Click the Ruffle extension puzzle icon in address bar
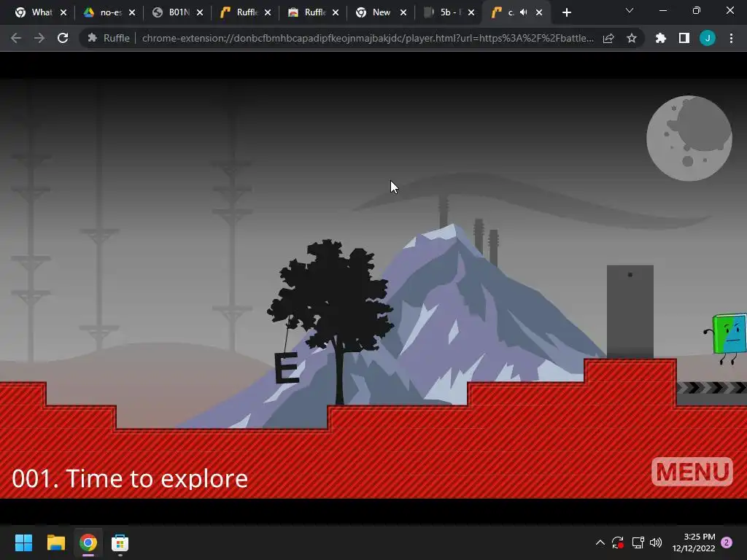The width and height of the screenshot is (747, 560). (93, 38)
